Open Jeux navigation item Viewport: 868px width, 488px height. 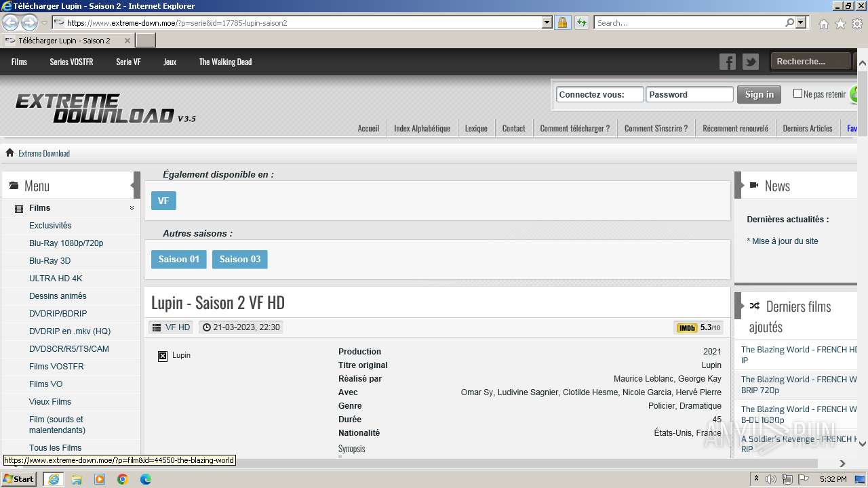pos(170,62)
